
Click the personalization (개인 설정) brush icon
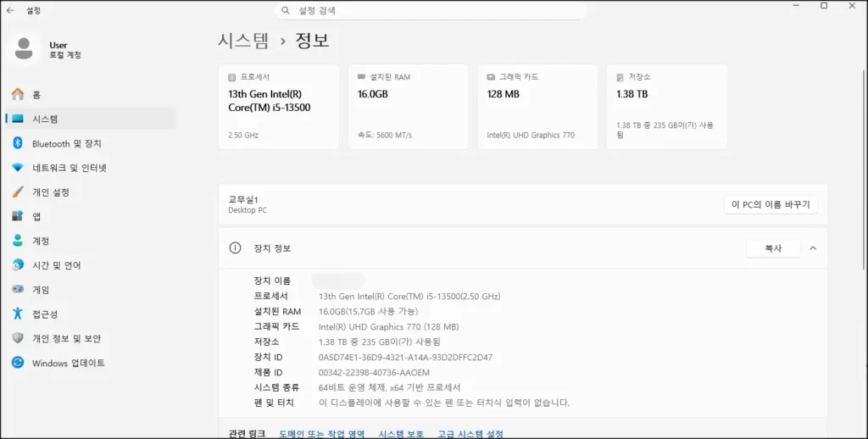[x=18, y=192]
